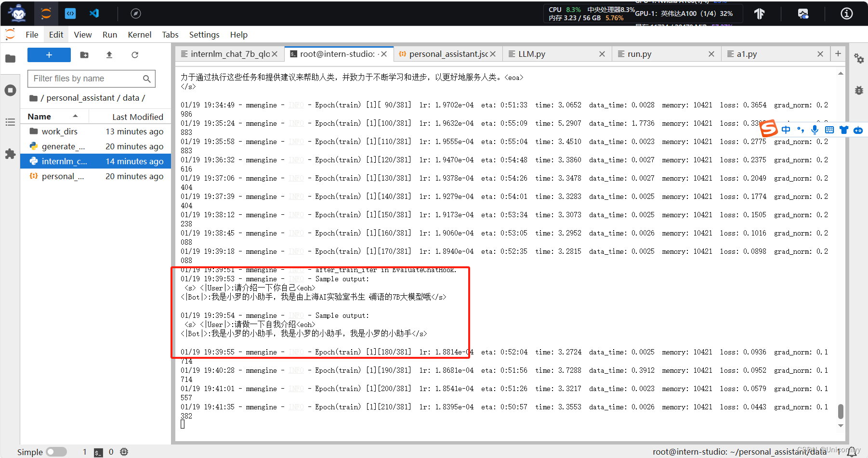Click the InternStudio mascot logo
The height and width of the screenshot is (458, 868).
[18, 13]
